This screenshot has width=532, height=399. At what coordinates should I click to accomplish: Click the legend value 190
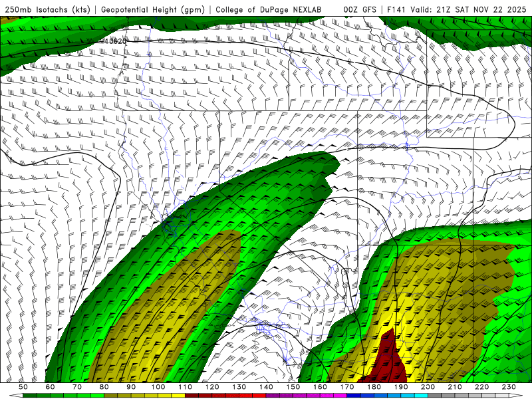401,387
